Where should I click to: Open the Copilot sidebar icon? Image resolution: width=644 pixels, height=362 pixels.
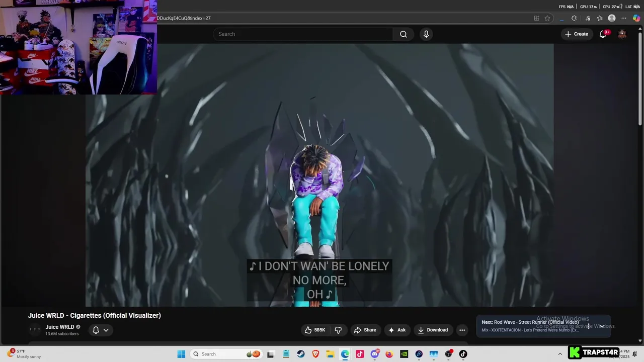[x=636, y=18]
